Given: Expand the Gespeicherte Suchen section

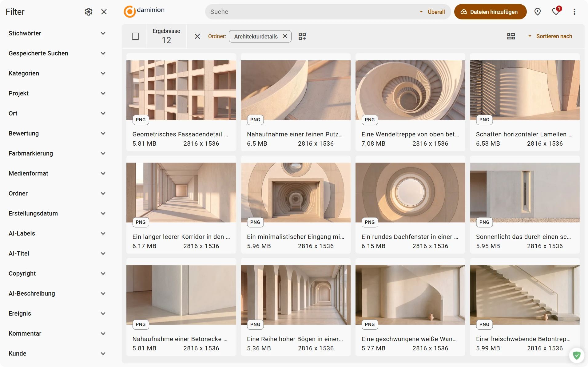Looking at the screenshot, I should click(57, 53).
